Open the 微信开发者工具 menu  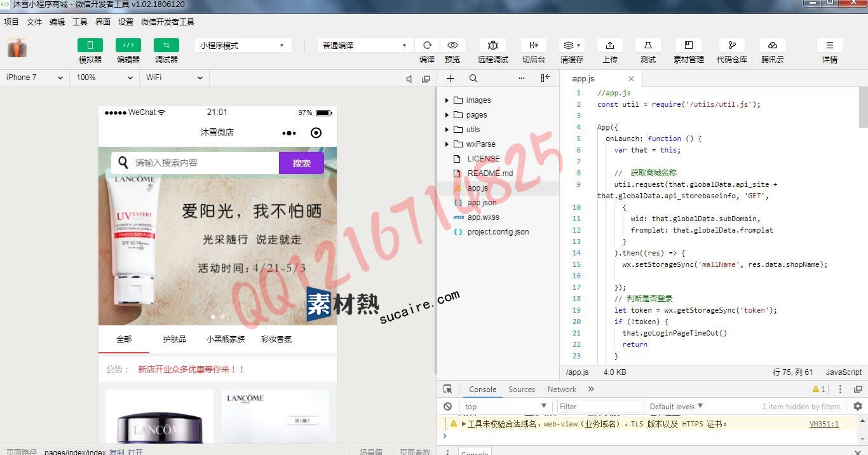pos(168,22)
